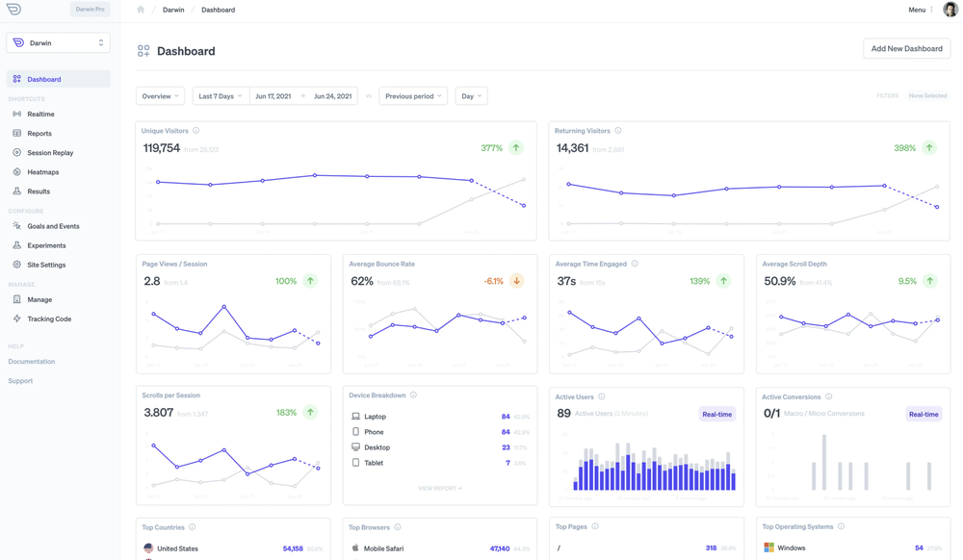963x560 pixels.
Task: Expand the Previous period comparison dropdown
Action: click(x=413, y=96)
